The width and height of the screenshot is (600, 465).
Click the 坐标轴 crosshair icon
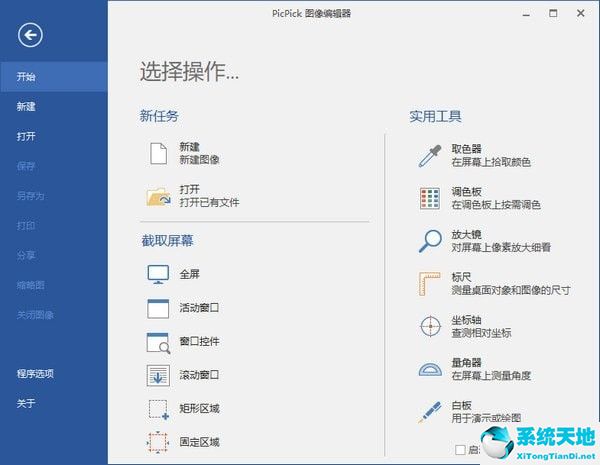430,326
